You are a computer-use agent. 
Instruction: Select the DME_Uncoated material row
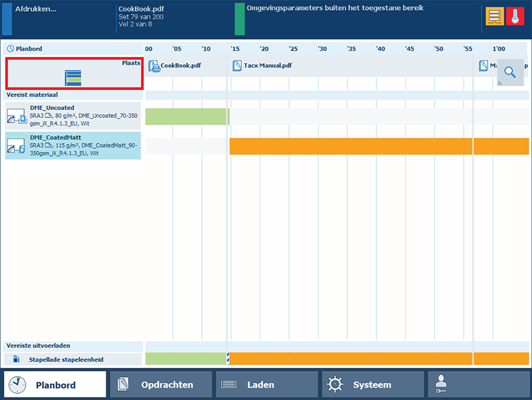click(x=73, y=116)
